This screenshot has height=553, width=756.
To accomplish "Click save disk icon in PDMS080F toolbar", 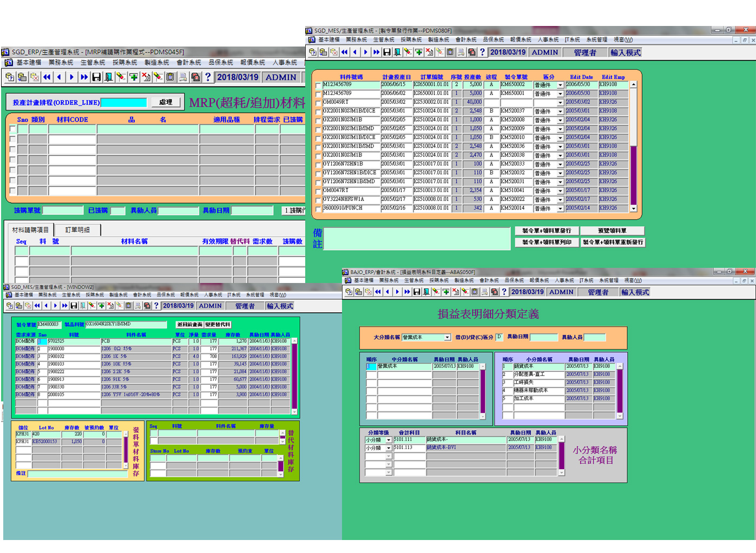I will coord(386,52).
